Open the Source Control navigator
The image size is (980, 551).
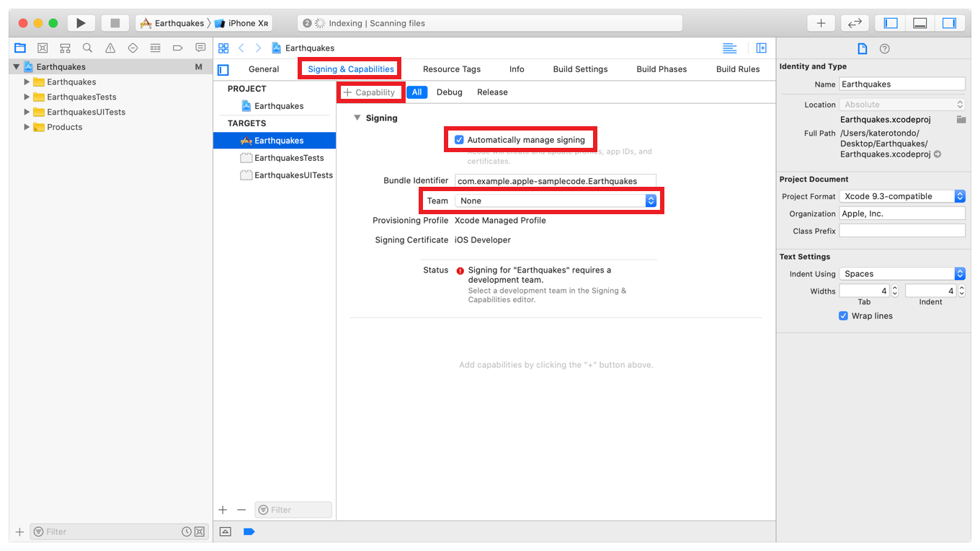tap(43, 48)
